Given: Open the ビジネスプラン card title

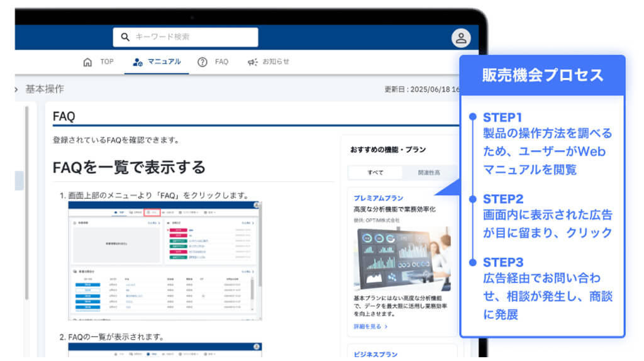Looking at the screenshot, I should click(x=375, y=354).
